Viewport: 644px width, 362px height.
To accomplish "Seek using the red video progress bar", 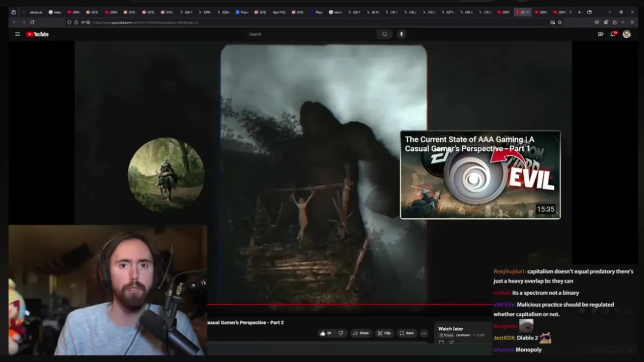I will click(x=349, y=304).
